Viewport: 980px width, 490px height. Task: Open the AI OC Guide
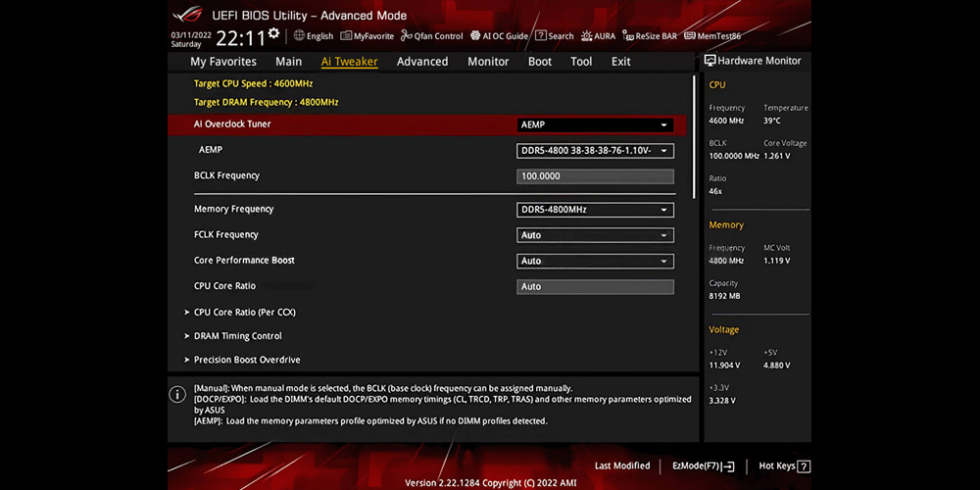500,36
